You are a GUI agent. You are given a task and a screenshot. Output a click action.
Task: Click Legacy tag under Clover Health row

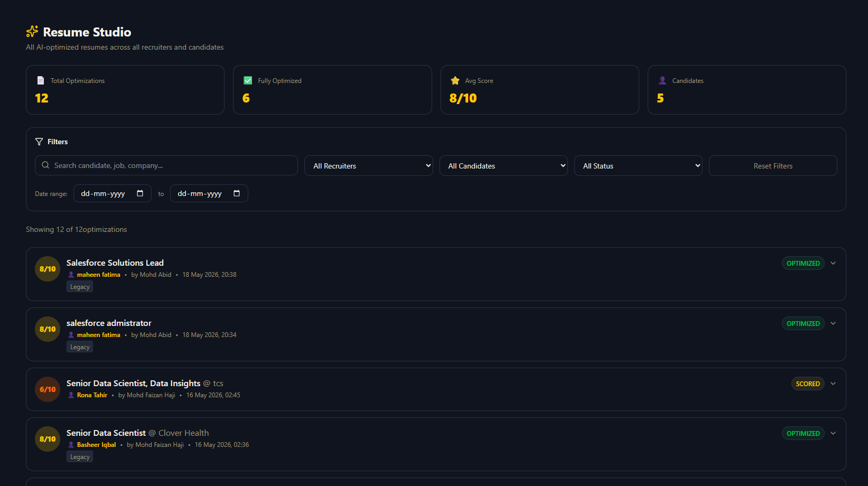click(x=80, y=457)
